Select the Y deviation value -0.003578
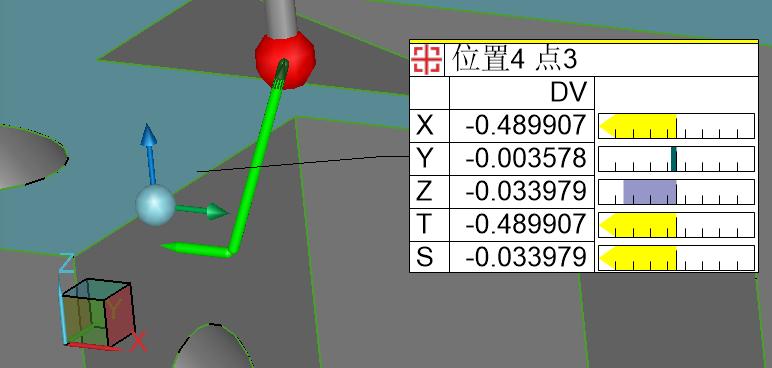 [x=526, y=159]
